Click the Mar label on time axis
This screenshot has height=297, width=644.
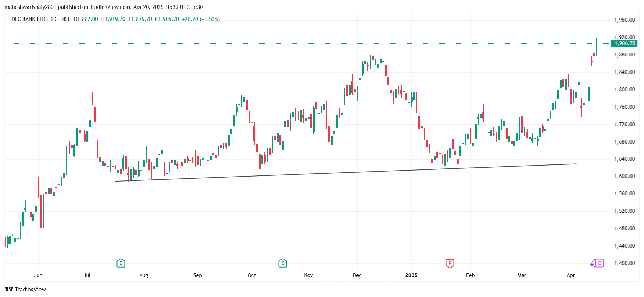pos(522,275)
